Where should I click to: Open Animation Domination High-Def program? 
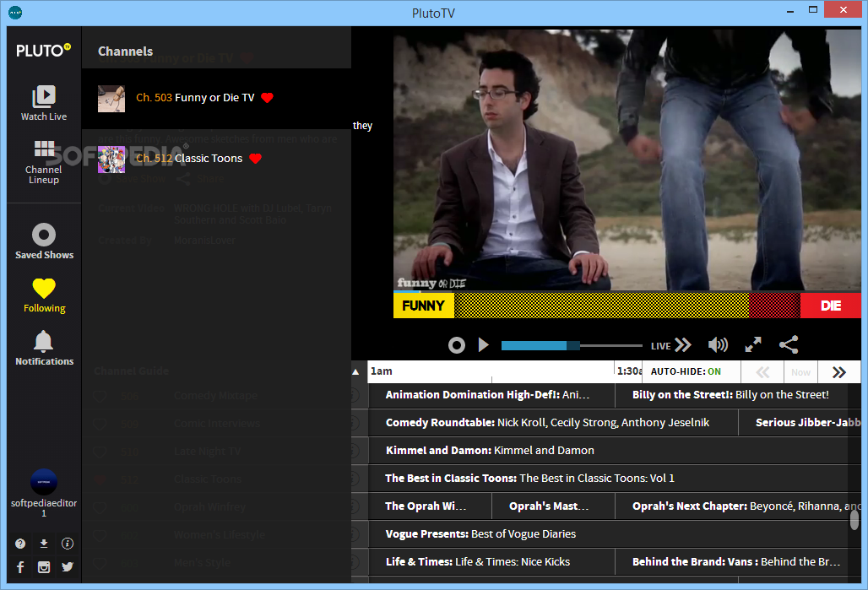pyautogui.click(x=491, y=395)
